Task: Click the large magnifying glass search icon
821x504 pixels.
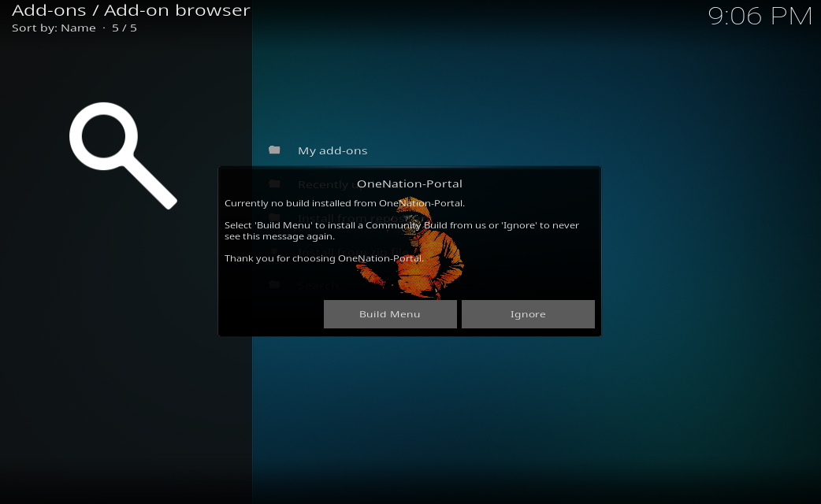Action: [124, 155]
